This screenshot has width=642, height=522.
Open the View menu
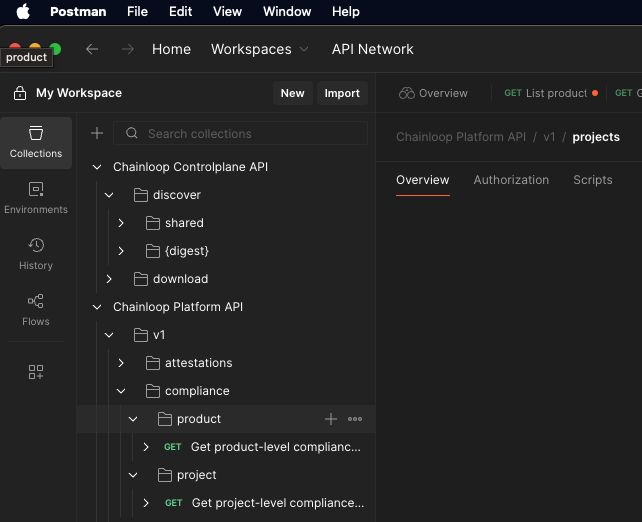coord(227,11)
